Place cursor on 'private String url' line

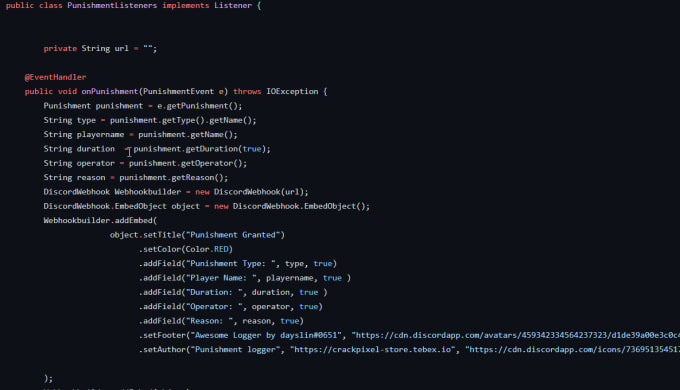coord(100,49)
